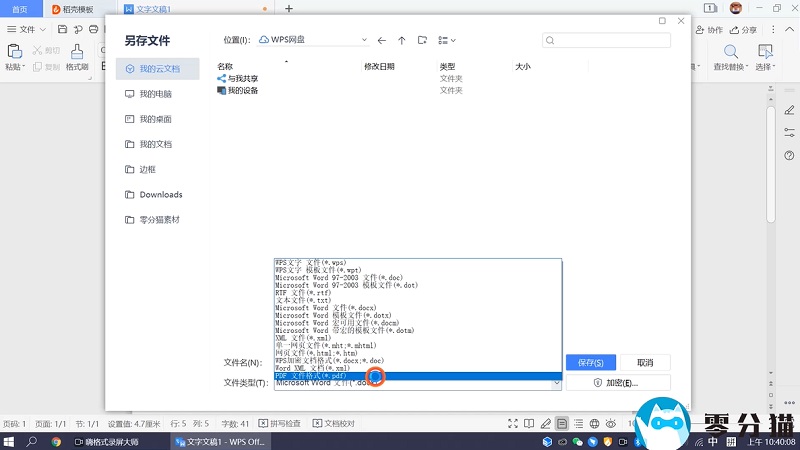Open Windows Start menu
The image size is (800, 450).
(9, 441)
